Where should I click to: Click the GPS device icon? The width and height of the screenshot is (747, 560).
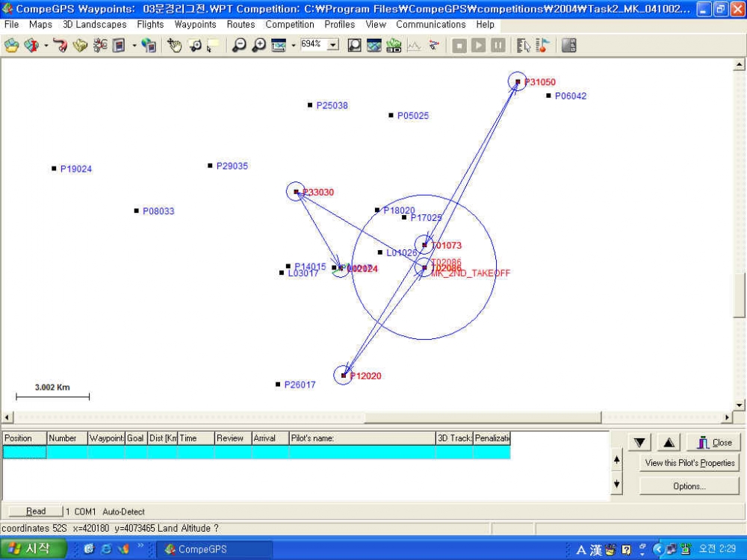[568, 46]
